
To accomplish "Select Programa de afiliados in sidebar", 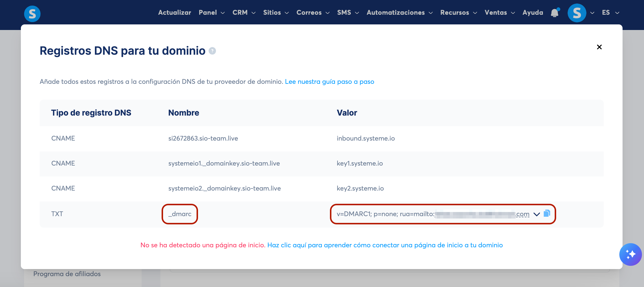I will [67, 274].
